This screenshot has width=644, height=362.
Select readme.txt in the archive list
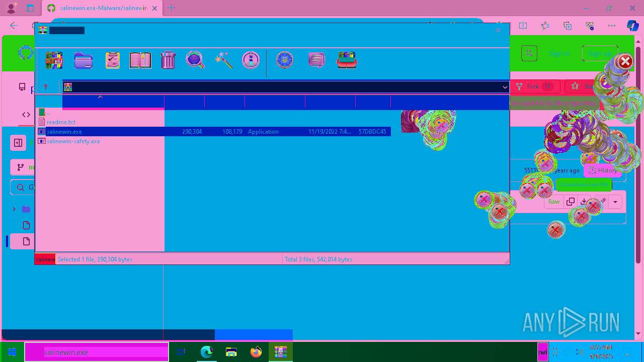click(x=61, y=122)
